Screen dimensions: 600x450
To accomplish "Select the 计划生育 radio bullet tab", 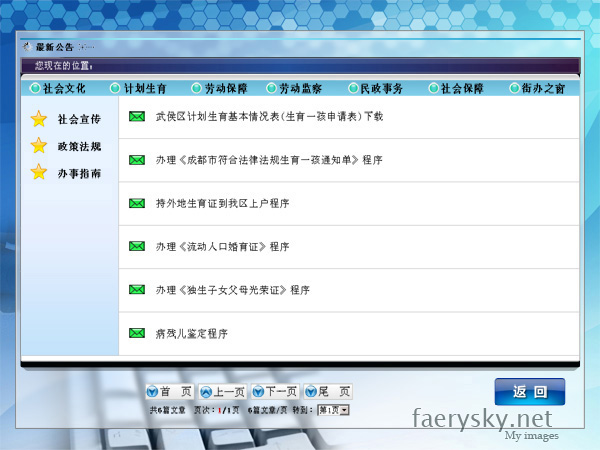I will tap(115, 88).
